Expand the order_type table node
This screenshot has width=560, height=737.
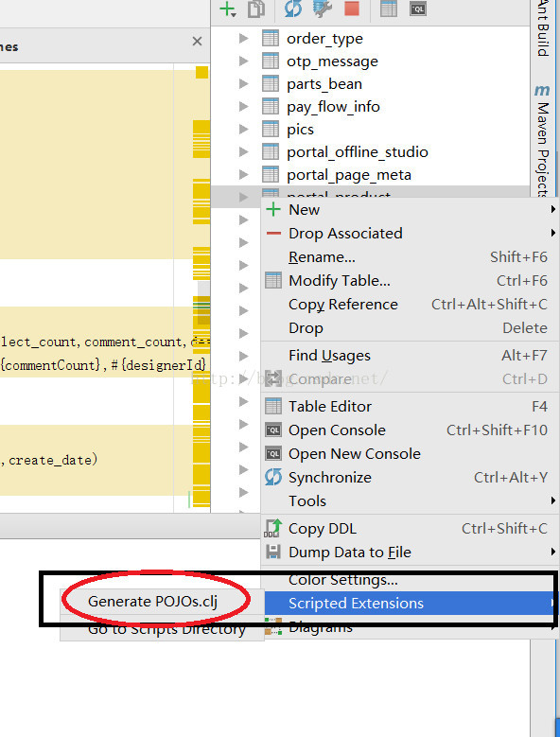click(243, 39)
